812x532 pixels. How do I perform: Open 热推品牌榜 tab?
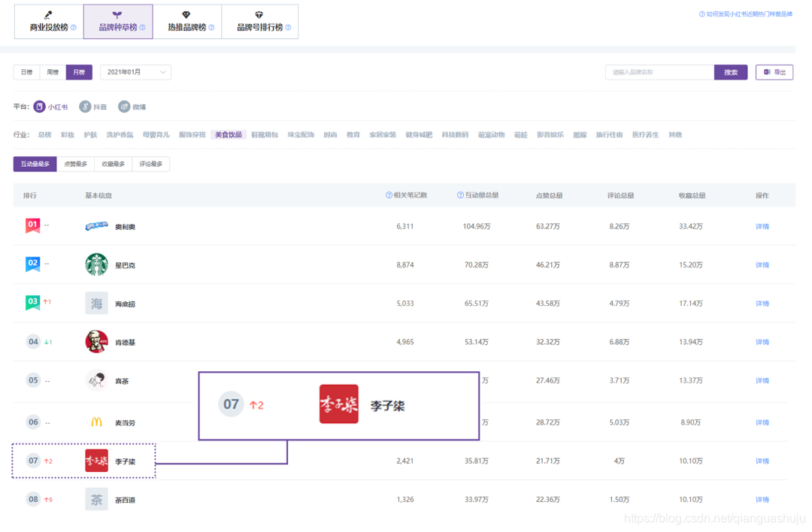coord(187,21)
